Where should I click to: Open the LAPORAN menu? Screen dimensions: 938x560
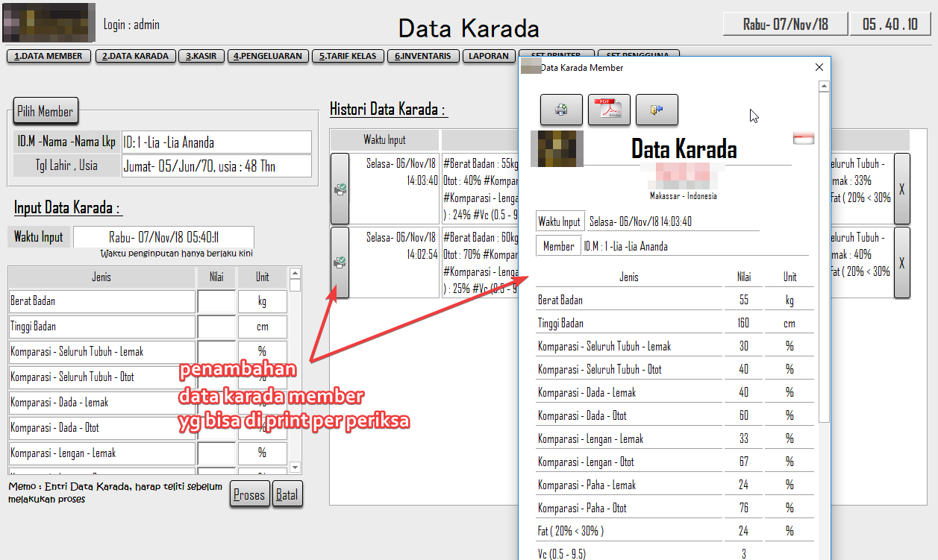[x=489, y=56]
